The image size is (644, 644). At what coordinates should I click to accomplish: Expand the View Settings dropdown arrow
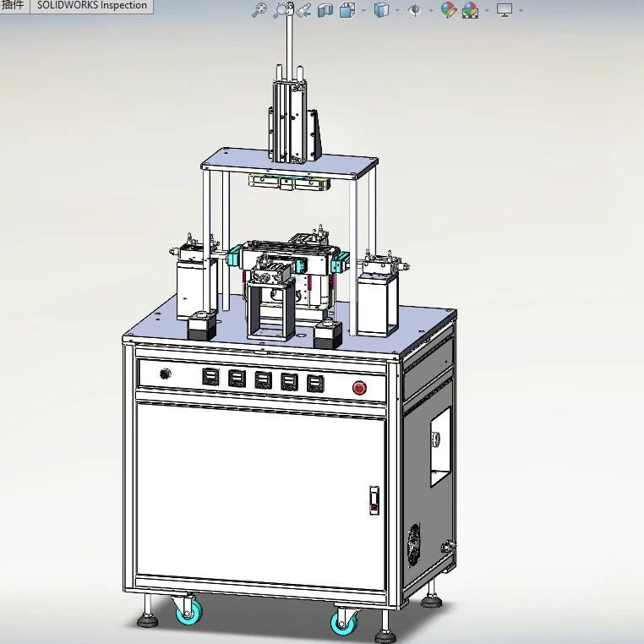pos(521,10)
